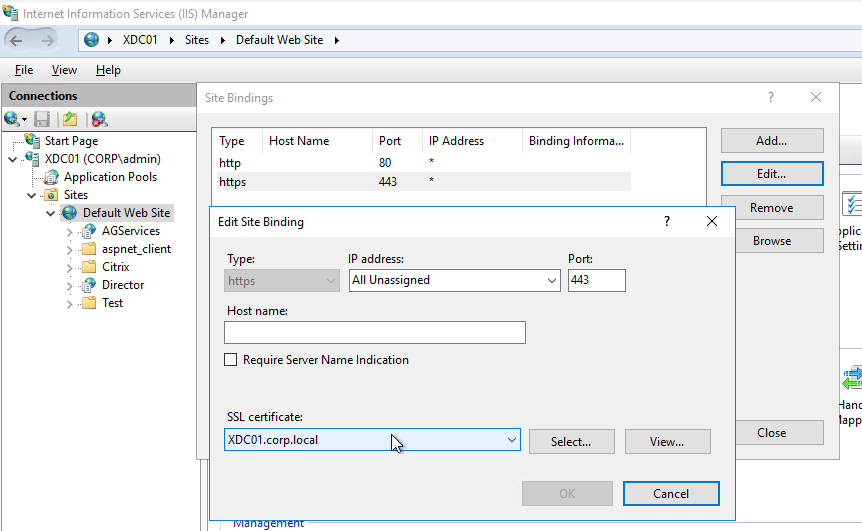Collapse the Sites tree node
Screen dimensions: 862x531
[32, 195]
